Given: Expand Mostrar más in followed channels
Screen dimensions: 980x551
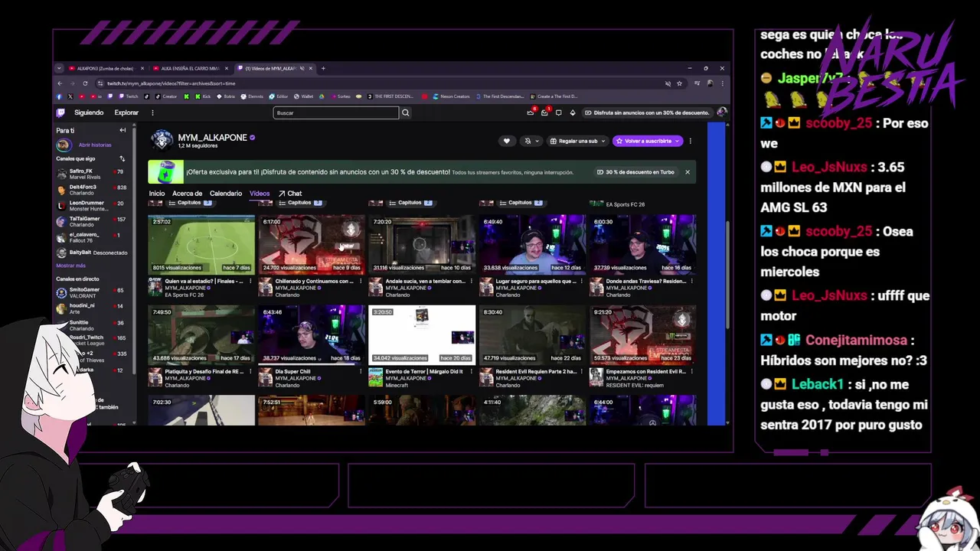Looking at the screenshot, I should click(x=70, y=266).
